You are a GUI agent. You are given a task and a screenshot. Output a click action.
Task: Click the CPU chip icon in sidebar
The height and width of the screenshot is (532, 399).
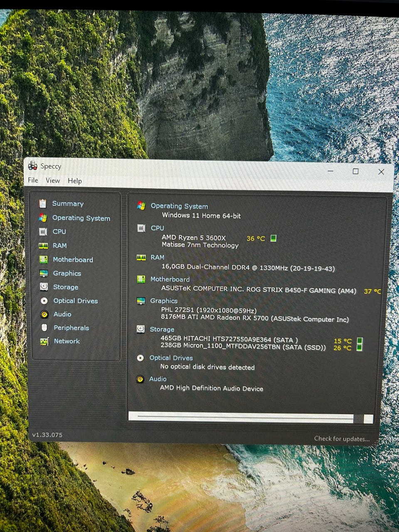tap(43, 232)
